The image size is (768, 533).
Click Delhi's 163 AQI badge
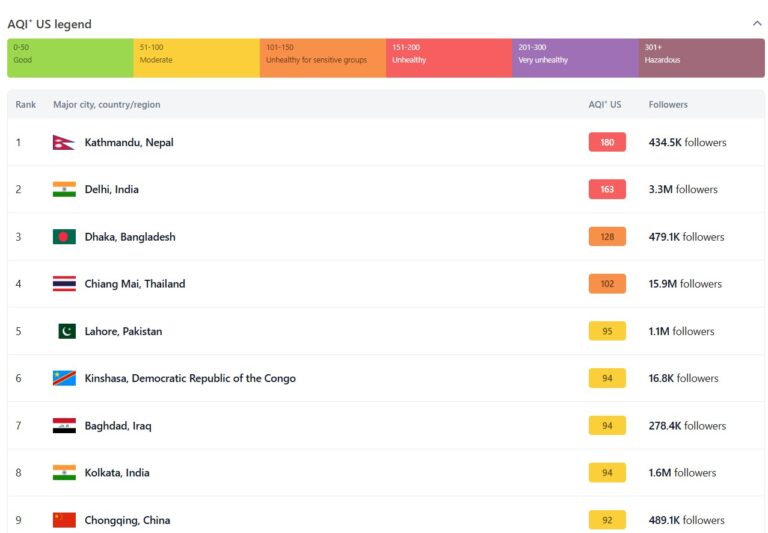(607, 190)
